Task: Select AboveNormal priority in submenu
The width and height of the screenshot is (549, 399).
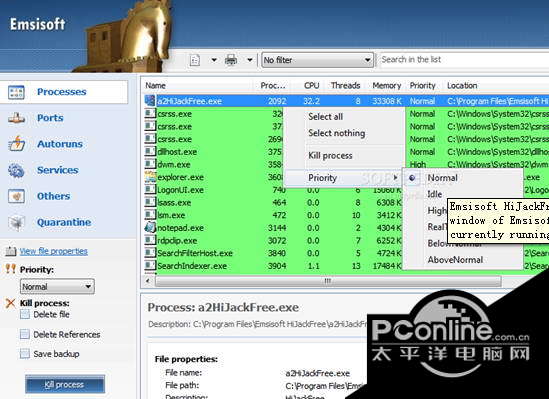Action: tap(455, 260)
